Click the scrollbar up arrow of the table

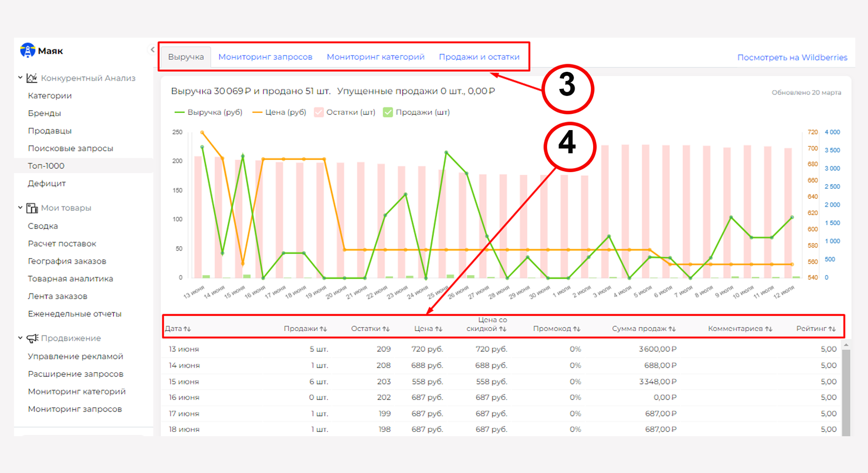tap(846, 345)
